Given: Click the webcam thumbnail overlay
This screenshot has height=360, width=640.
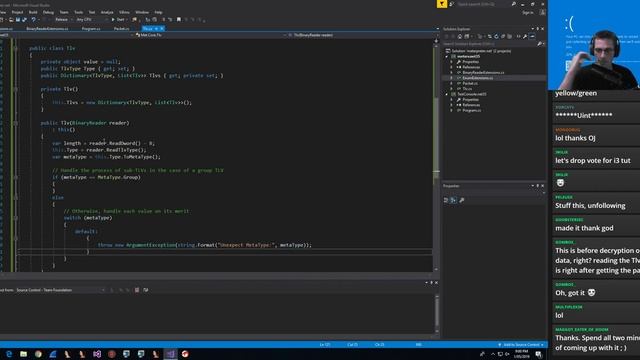Looking at the screenshot, I should tap(594, 44).
